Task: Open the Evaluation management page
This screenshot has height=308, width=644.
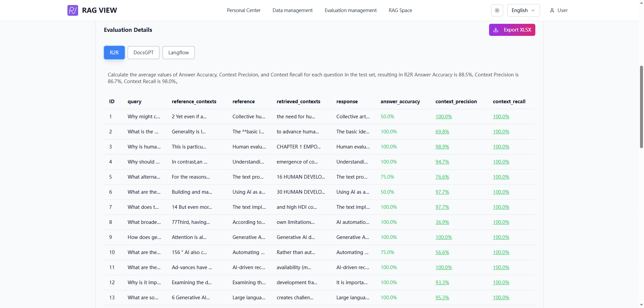Action: point(351,10)
